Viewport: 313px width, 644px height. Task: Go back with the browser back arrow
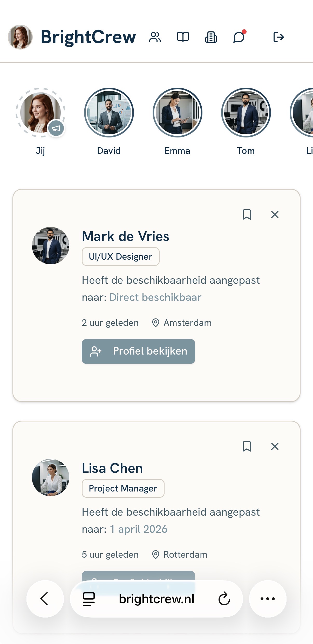tap(45, 599)
